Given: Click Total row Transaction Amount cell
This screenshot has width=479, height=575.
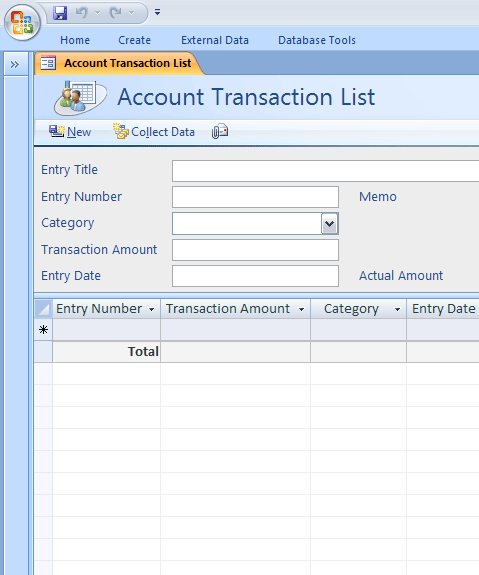Looking at the screenshot, I should [235, 352].
